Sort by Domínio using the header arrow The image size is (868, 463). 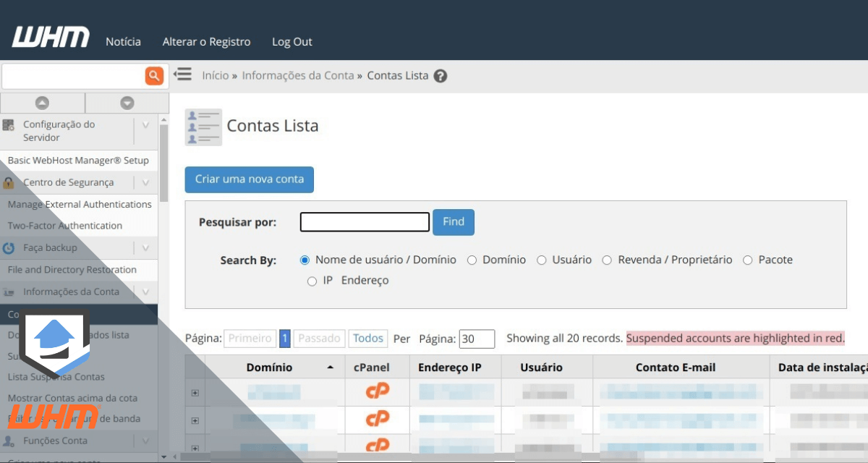[331, 368]
